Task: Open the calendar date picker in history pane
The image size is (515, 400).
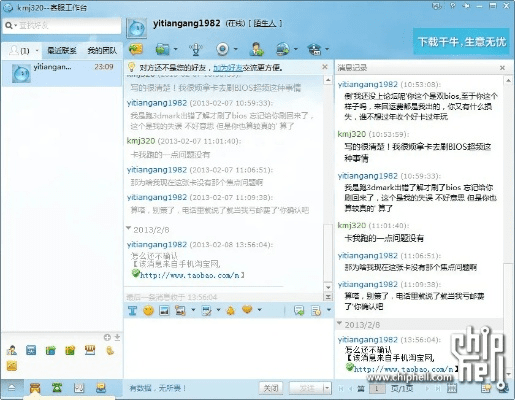Action: (452, 388)
